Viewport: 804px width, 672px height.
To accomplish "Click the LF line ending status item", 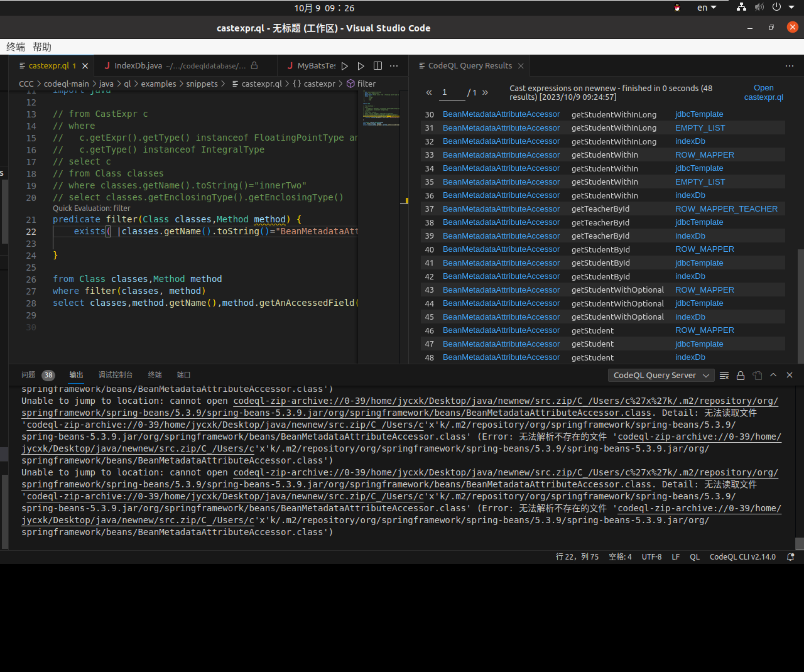I will click(x=676, y=557).
